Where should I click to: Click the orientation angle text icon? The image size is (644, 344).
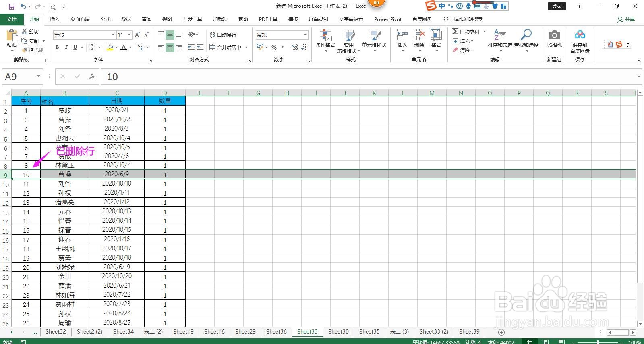click(192, 35)
